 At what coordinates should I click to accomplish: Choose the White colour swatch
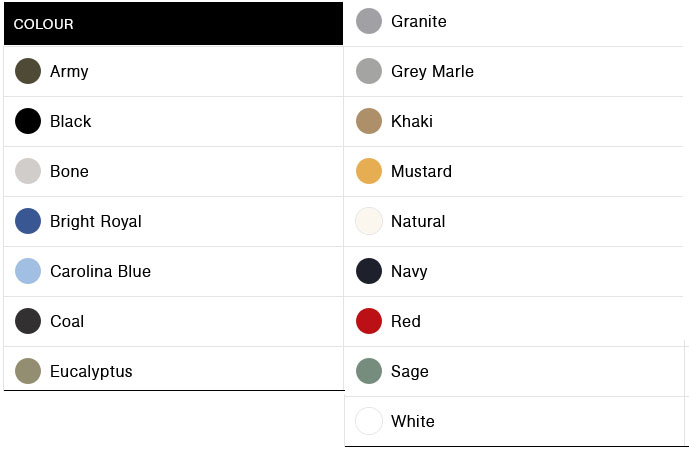[369, 421]
